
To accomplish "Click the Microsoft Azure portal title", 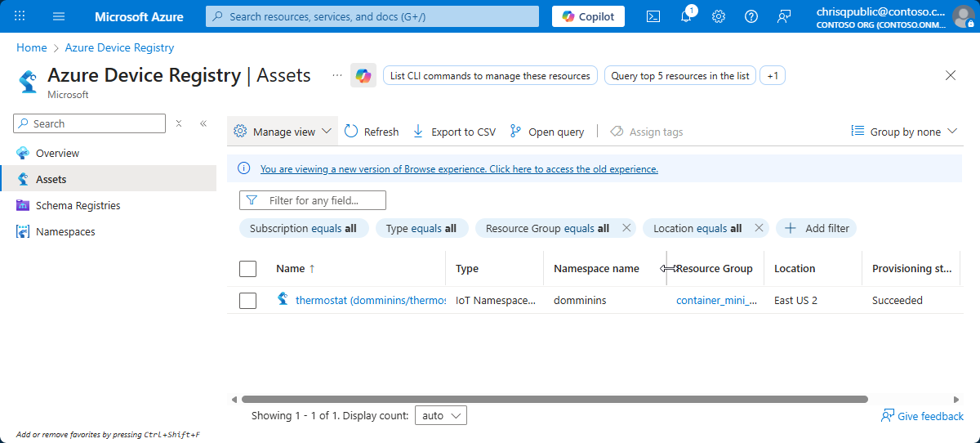I will tap(139, 16).
